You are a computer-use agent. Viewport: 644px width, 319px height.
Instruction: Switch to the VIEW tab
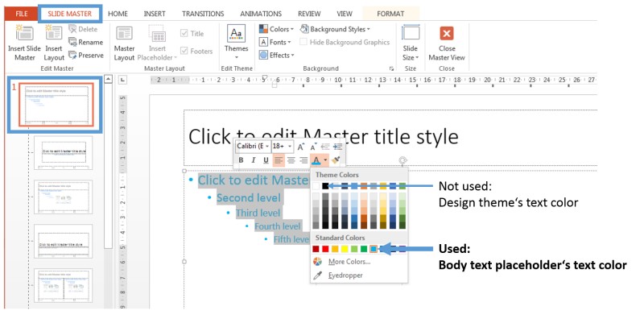345,14
